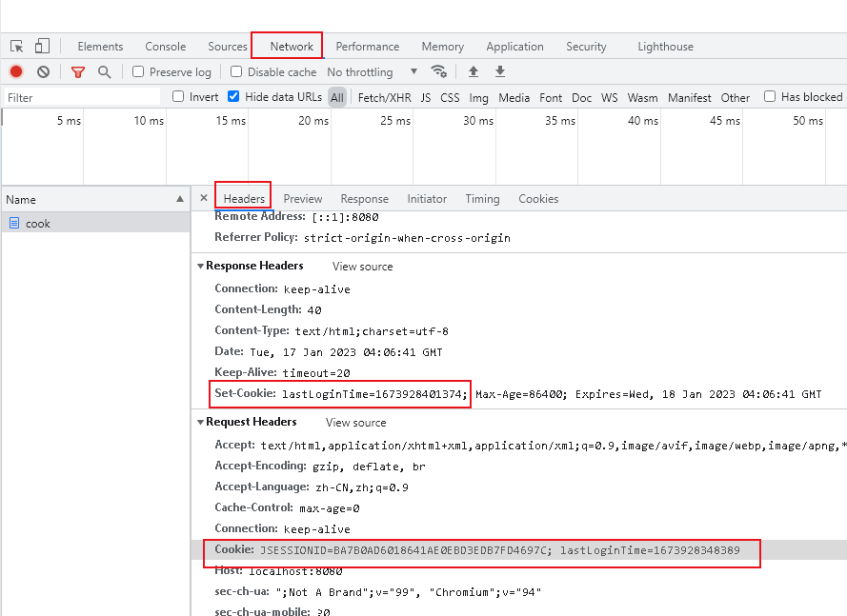Go to the Application panel tab
The image size is (847, 616).
514,47
